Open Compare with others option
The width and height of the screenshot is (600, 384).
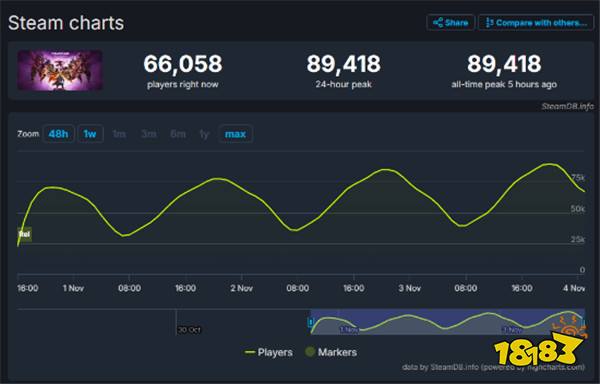tap(536, 23)
